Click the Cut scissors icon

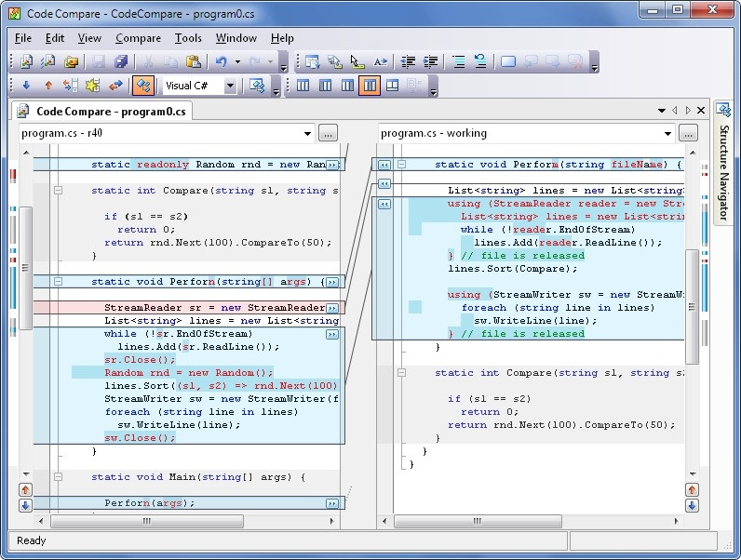click(x=148, y=61)
